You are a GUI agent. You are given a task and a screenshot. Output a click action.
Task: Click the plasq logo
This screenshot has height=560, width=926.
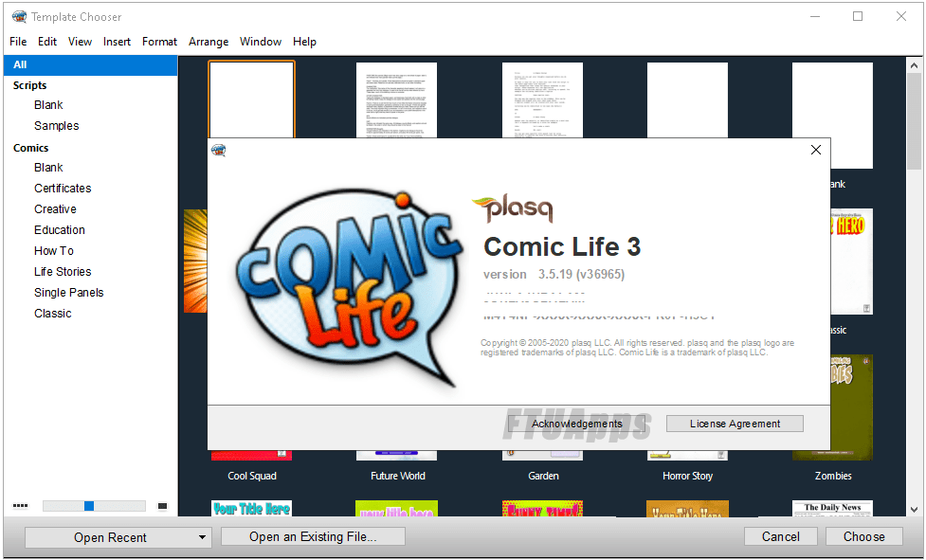pyautogui.click(x=513, y=209)
